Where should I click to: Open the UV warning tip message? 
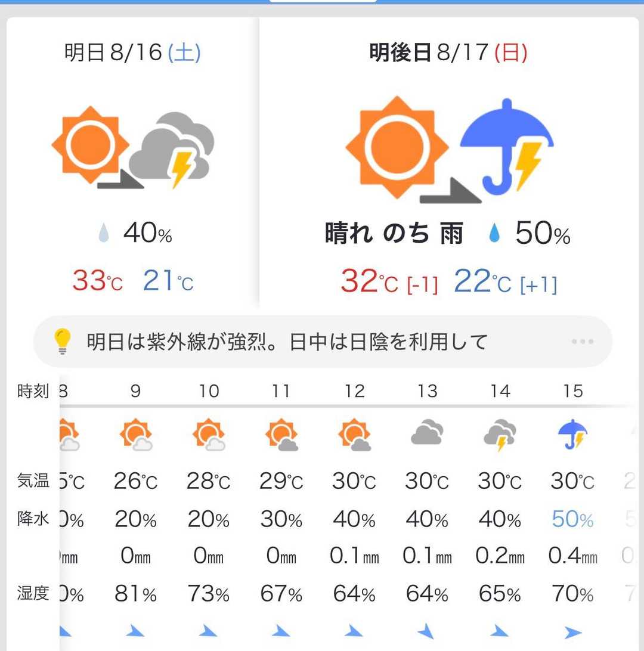[287, 342]
